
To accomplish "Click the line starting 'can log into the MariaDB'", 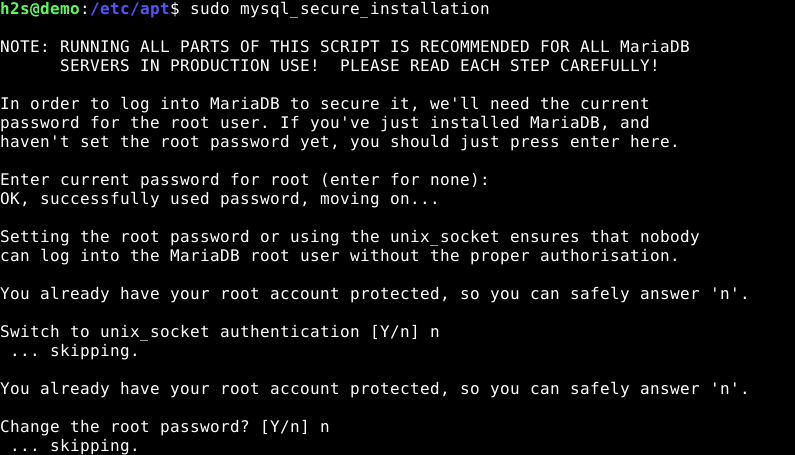I will coord(339,256).
